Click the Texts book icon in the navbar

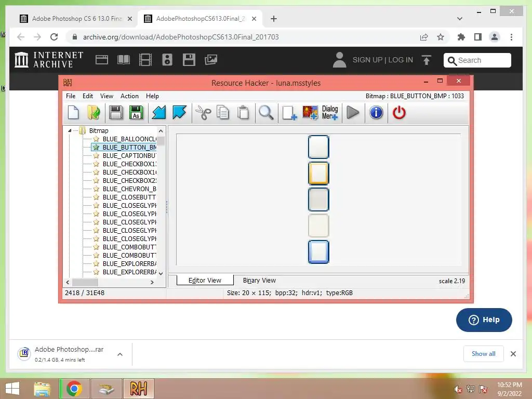pyautogui.click(x=124, y=60)
